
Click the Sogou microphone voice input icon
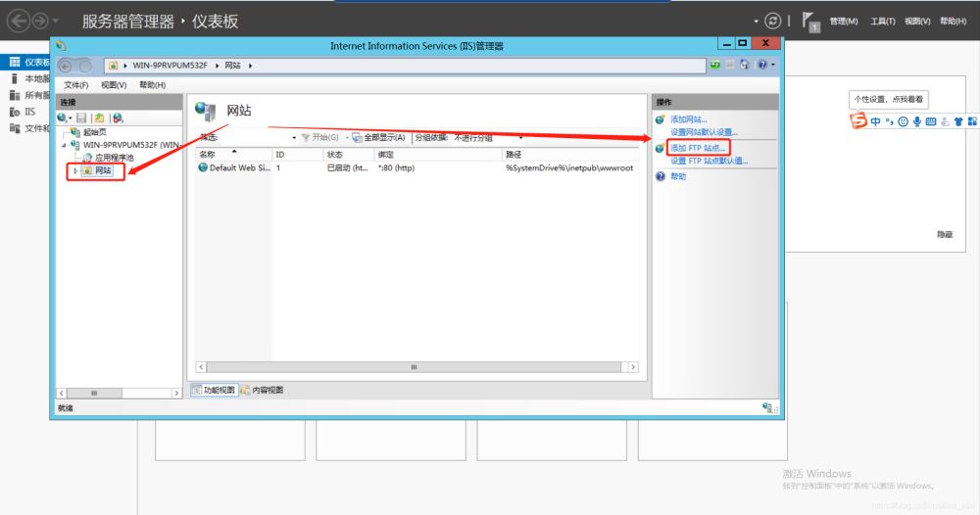(x=917, y=121)
